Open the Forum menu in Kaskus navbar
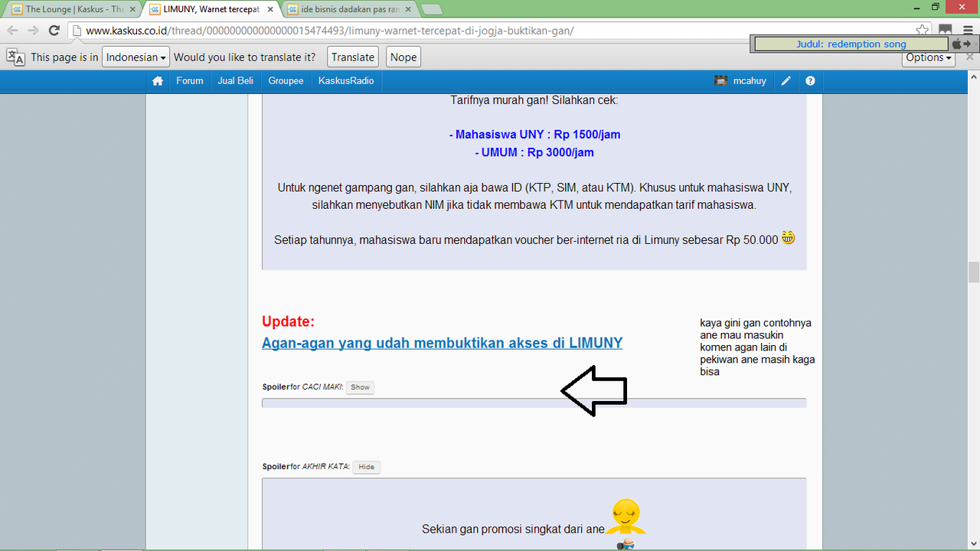Viewport: 980px width, 551px height. [190, 80]
